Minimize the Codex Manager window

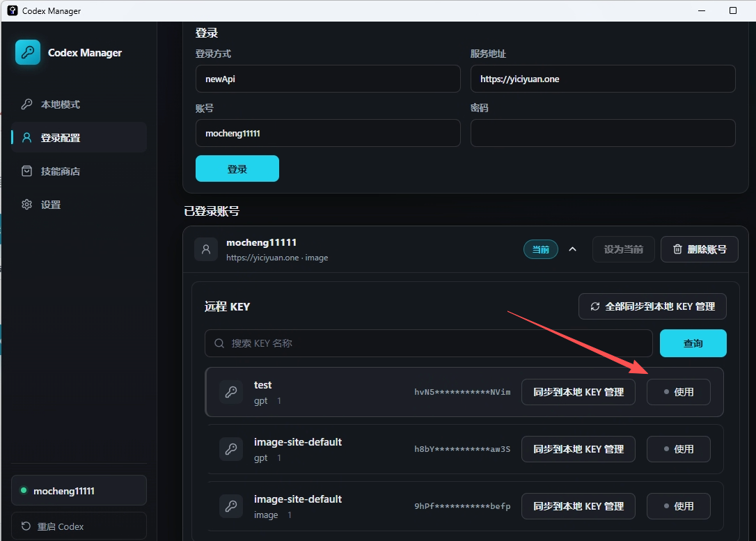coord(702,10)
